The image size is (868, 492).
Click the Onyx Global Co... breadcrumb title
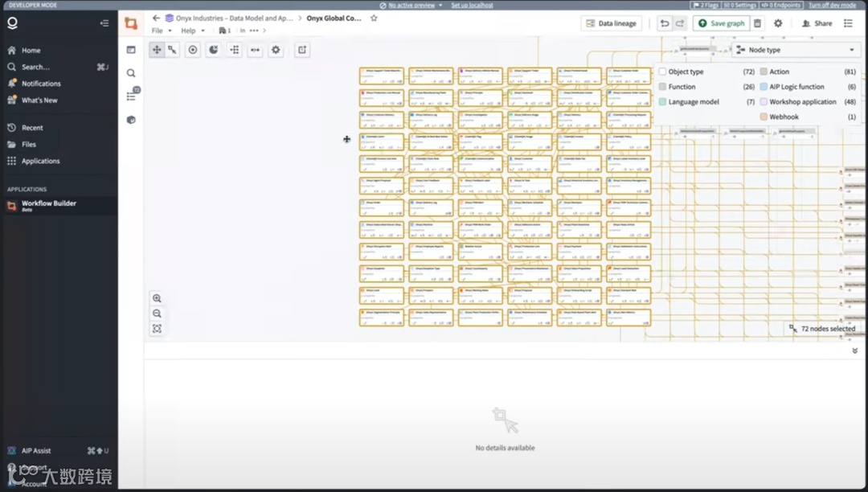[x=334, y=18]
